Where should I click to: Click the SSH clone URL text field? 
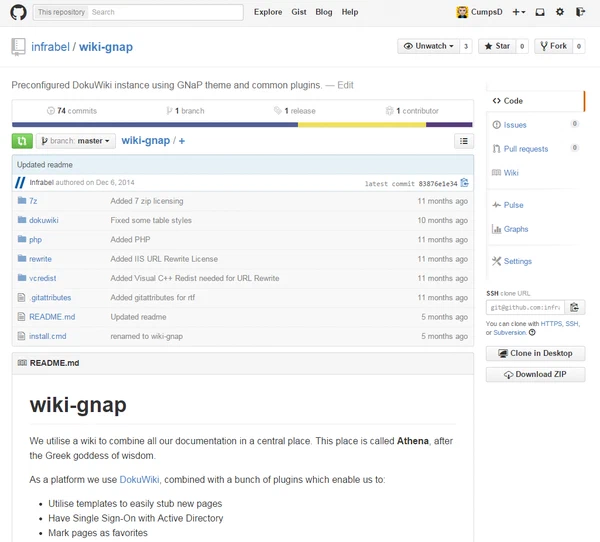525,307
